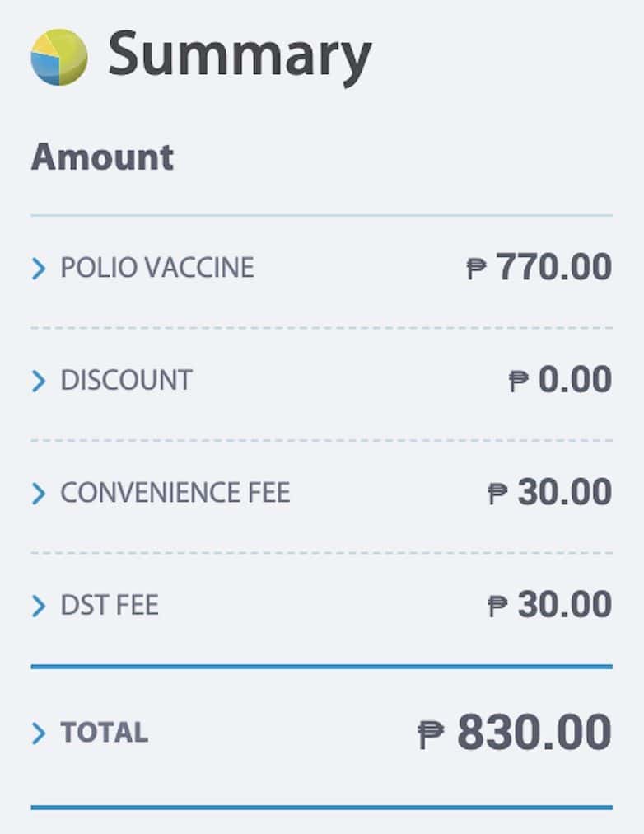This screenshot has width=644, height=834.
Task: Click the 0.00 discount amount
Action: click(575, 380)
